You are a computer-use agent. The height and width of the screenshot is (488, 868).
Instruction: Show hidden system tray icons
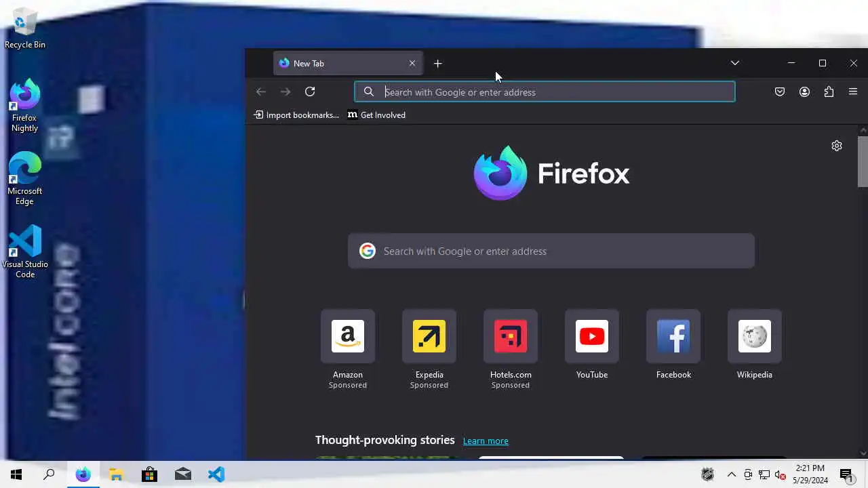tap(731, 474)
